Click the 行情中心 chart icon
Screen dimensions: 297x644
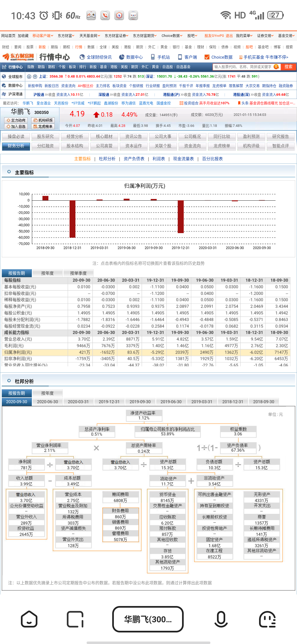click(4, 67)
